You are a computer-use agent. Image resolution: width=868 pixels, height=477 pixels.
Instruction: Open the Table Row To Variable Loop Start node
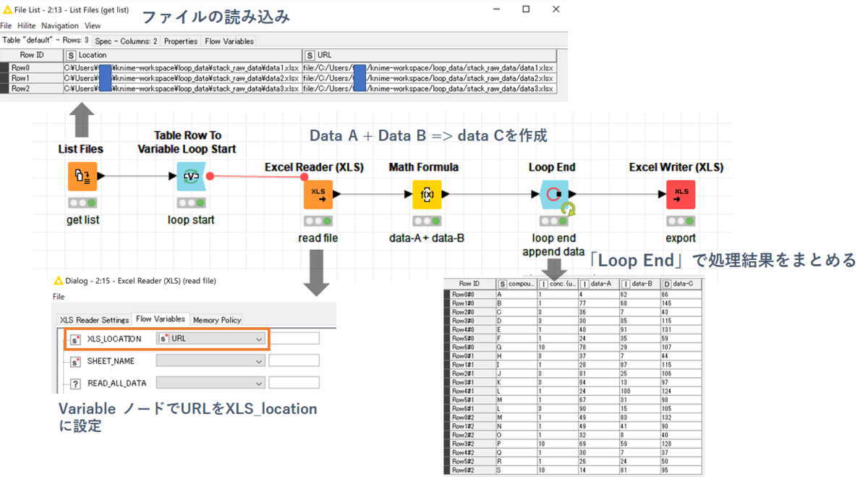coord(190,176)
